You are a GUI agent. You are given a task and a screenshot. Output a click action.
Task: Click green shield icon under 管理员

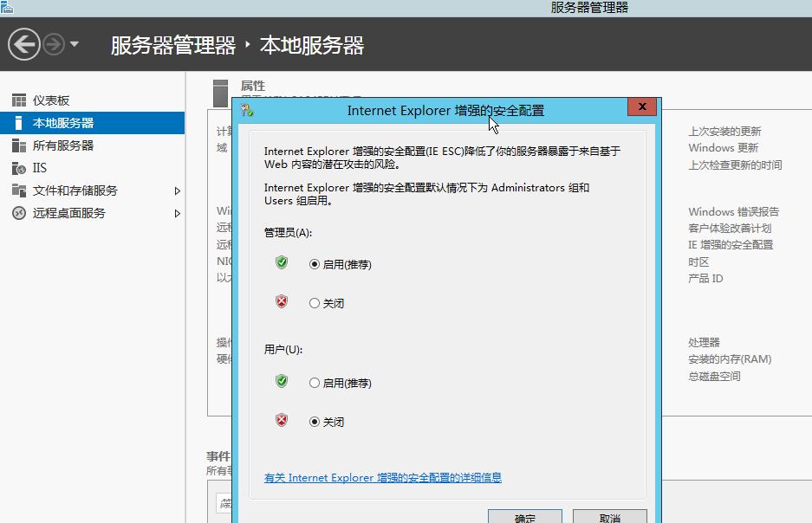[282, 262]
